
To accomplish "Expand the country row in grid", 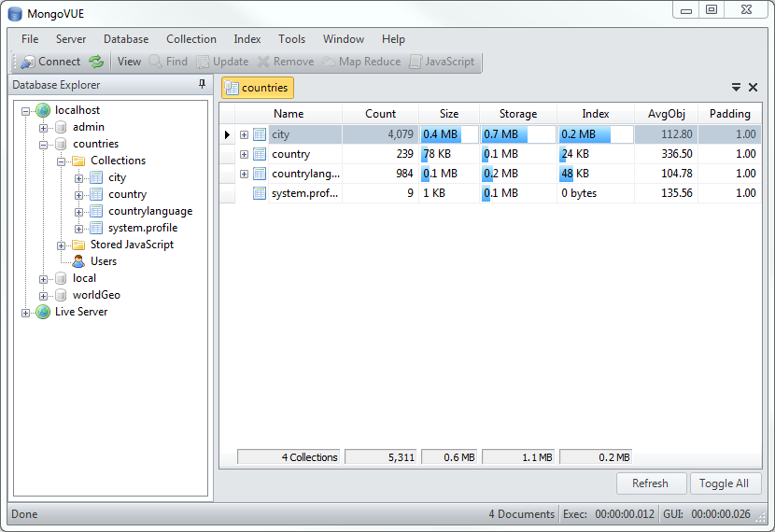I will click(244, 154).
